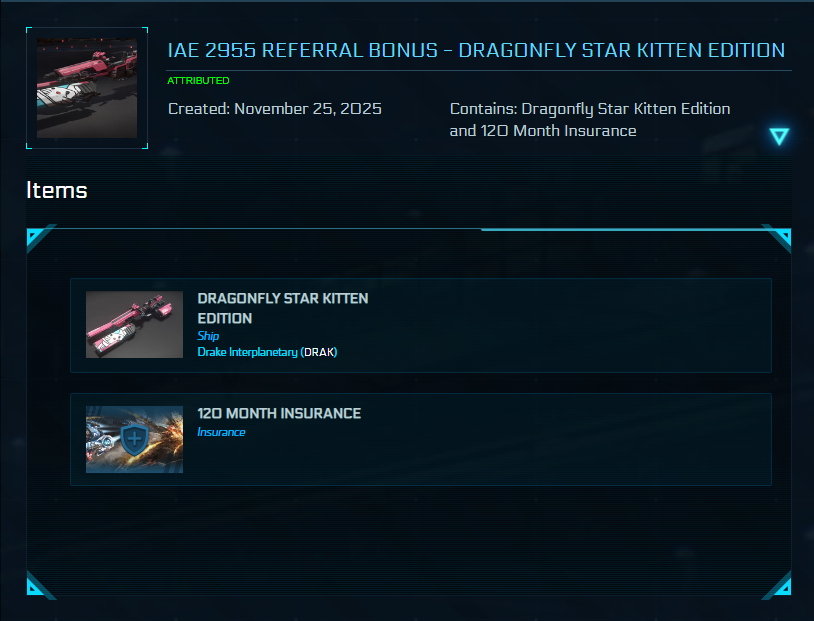Click the pledge package thumbnail image
Viewport: 814px width, 621px height.
click(87, 88)
